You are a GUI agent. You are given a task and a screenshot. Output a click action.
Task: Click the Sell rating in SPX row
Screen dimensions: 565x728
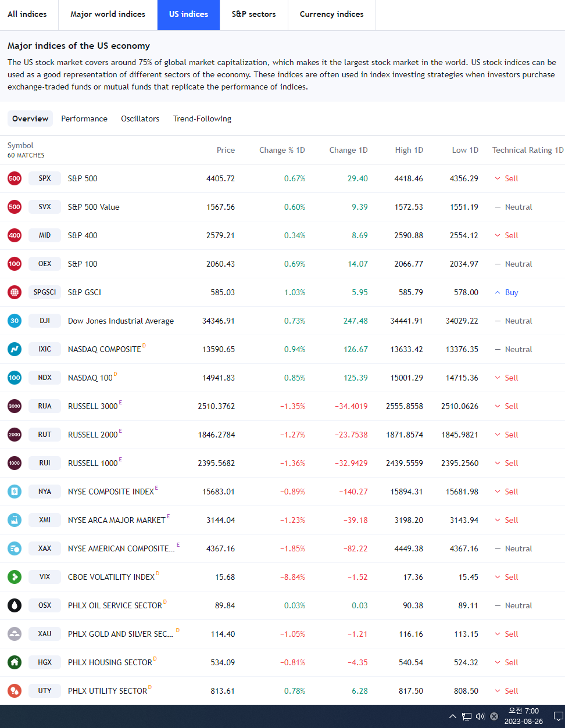coord(506,178)
